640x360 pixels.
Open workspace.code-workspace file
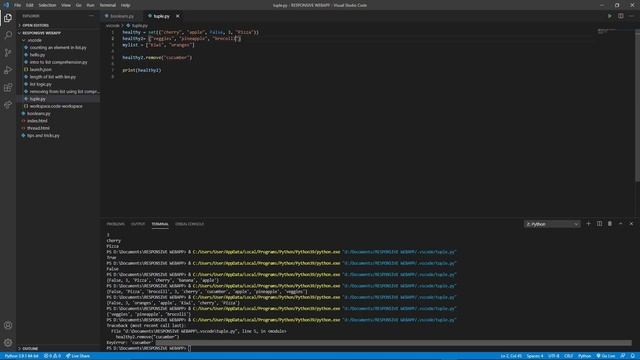[x=56, y=106]
